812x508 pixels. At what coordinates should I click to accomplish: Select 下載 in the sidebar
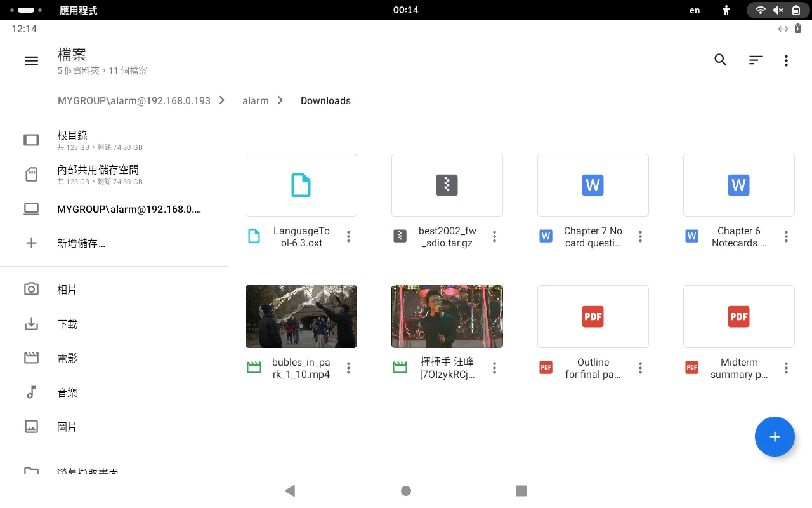coord(67,324)
